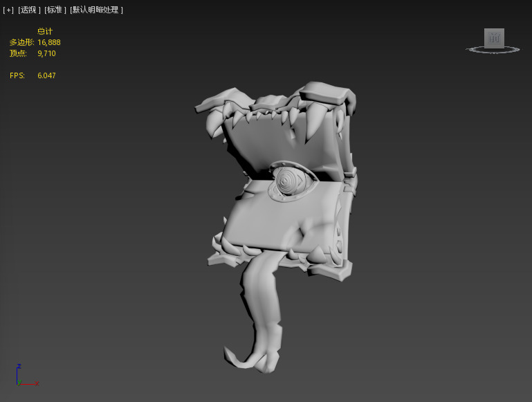The height and width of the screenshot is (402, 532).
Task: Click the ViewCube front face
Action: [x=494, y=38]
